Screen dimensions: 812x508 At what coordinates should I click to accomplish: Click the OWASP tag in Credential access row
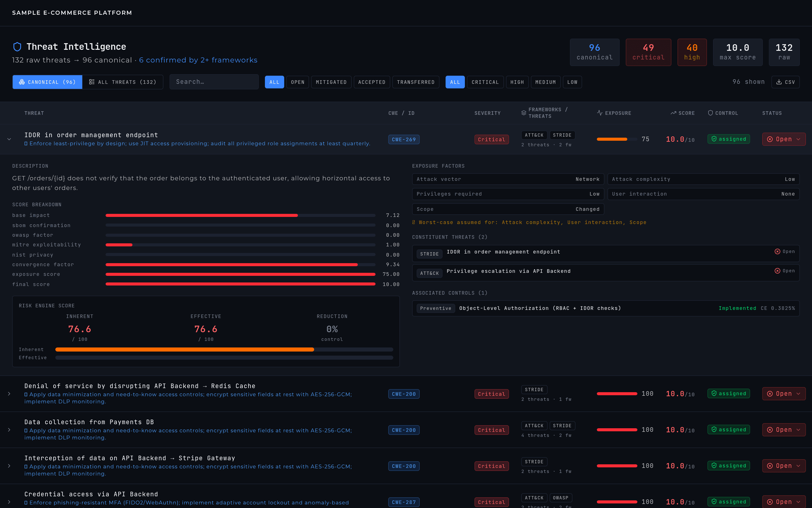tap(560, 498)
